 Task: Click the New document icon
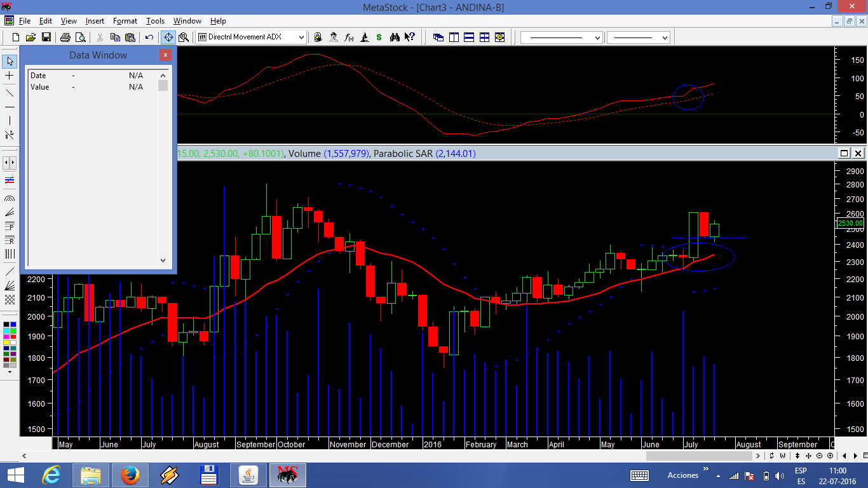tap(16, 37)
